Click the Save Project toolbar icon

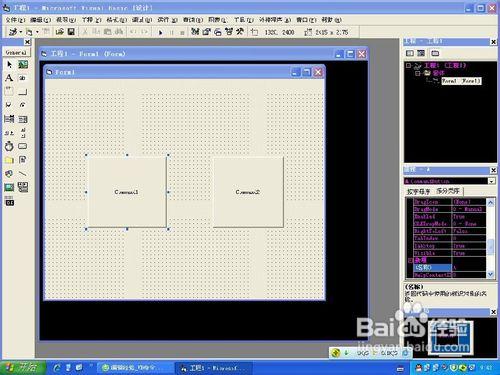click(x=71, y=32)
